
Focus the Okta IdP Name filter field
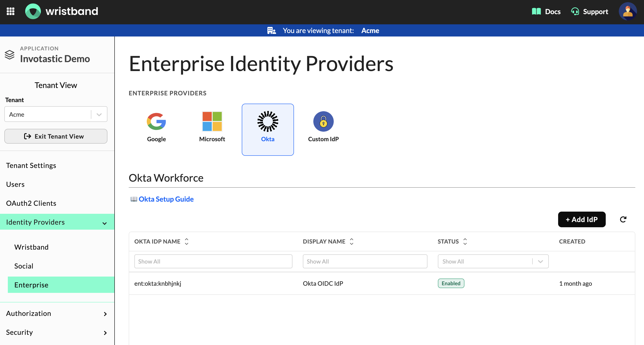point(213,261)
